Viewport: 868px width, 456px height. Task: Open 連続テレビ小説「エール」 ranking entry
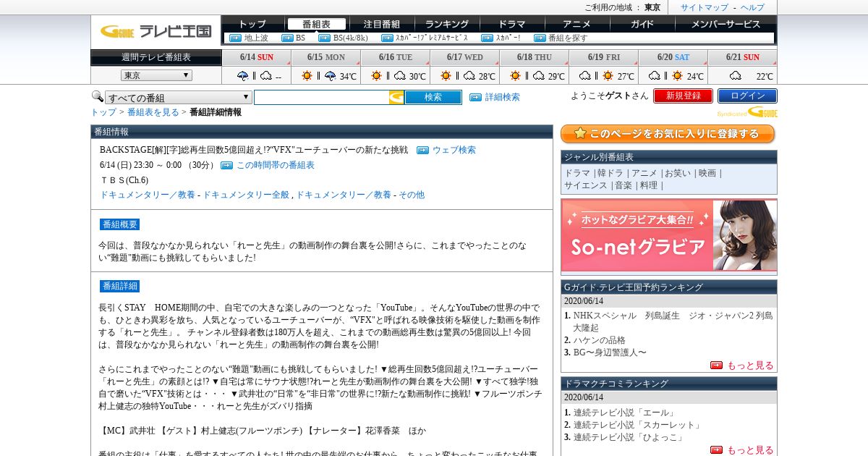(624, 413)
